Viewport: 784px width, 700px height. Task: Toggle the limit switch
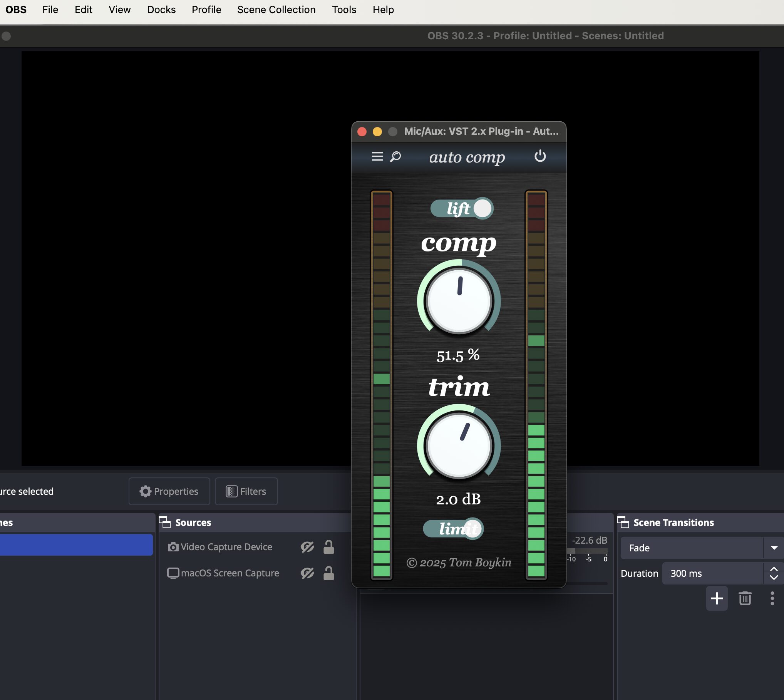tap(453, 529)
